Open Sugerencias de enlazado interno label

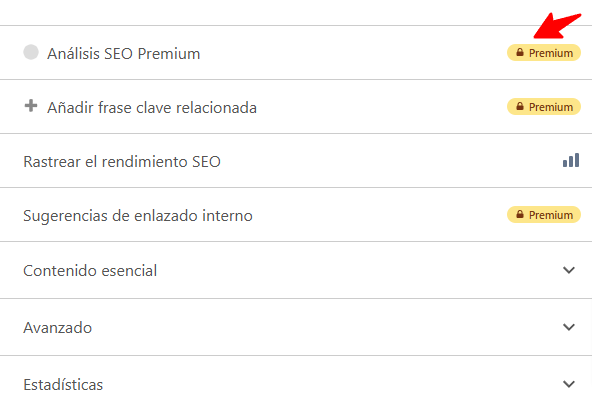[x=138, y=216]
